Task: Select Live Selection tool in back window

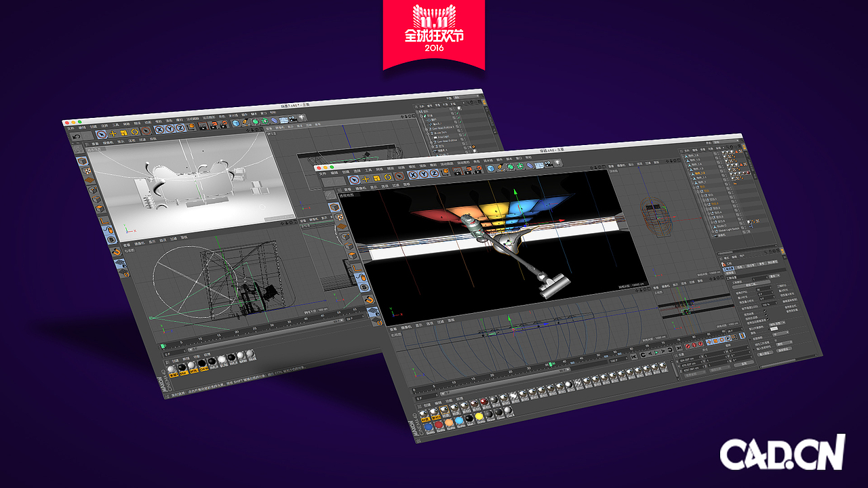Action: click(101, 134)
